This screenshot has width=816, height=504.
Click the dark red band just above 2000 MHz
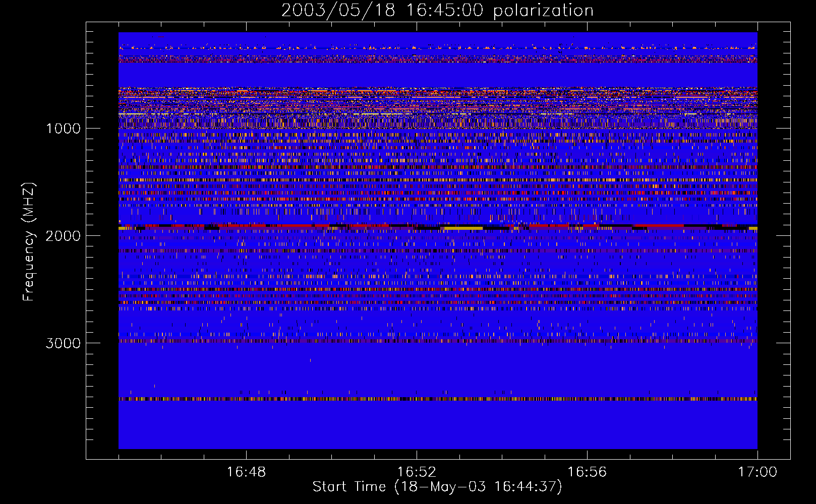point(438,226)
